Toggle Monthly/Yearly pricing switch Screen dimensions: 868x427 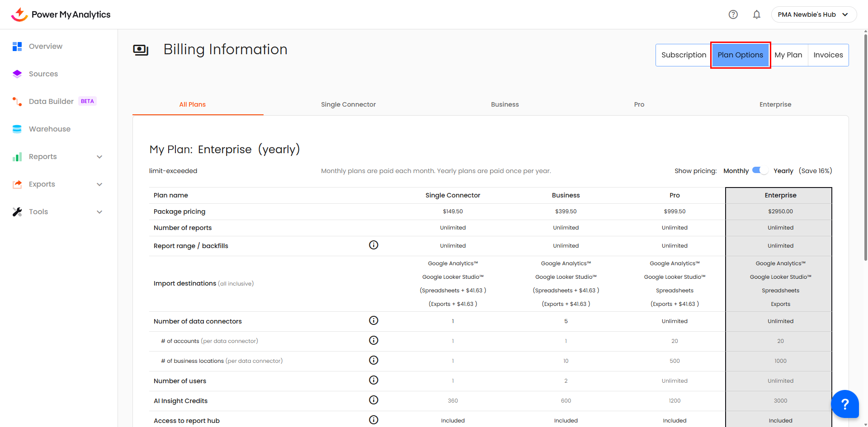[760, 170]
